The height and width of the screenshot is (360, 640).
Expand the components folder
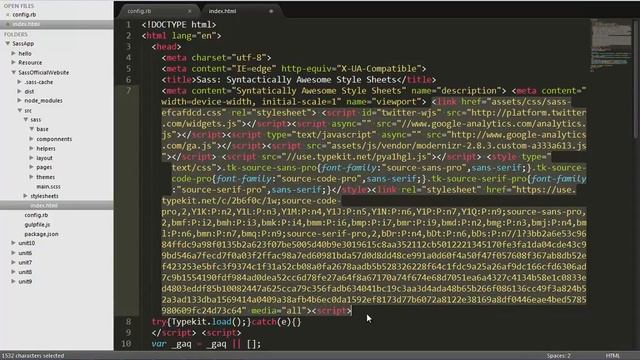(x=31, y=139)
